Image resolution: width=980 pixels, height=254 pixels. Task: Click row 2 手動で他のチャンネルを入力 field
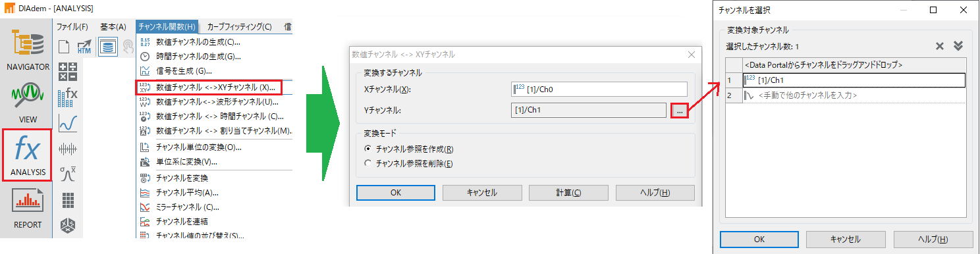(x=854, y=95)
